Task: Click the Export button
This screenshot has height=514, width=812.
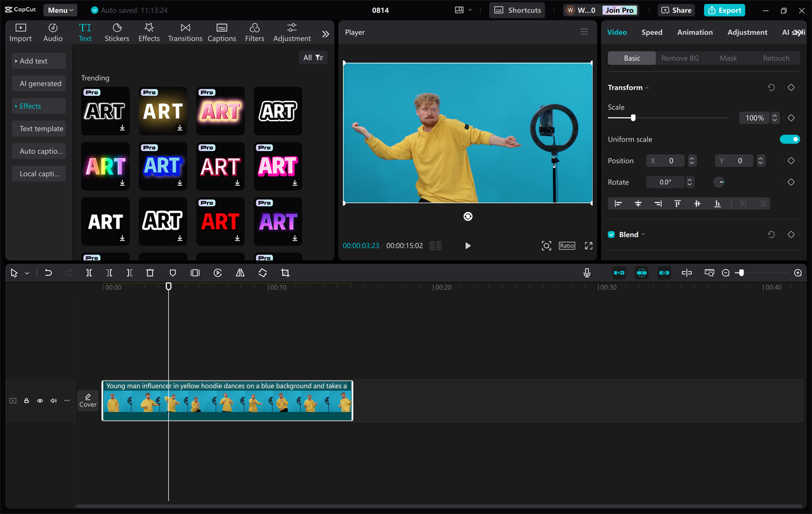Action: pos(724,10)
